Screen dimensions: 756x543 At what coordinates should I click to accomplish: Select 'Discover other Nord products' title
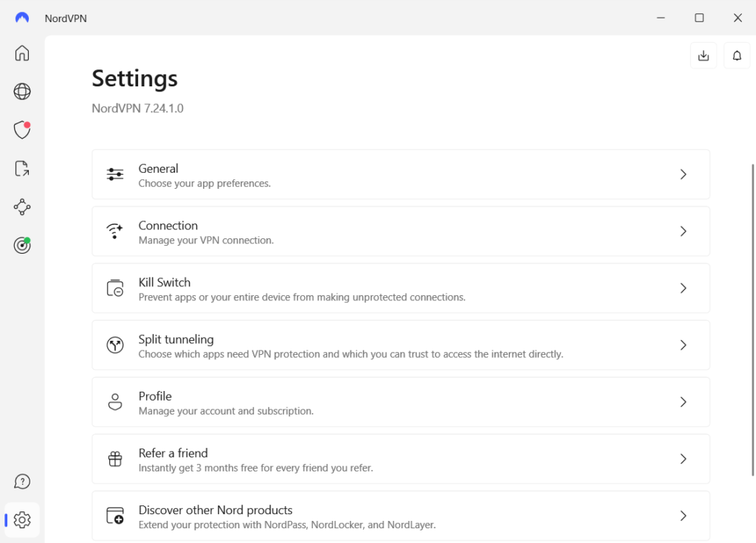click(216, 510)
